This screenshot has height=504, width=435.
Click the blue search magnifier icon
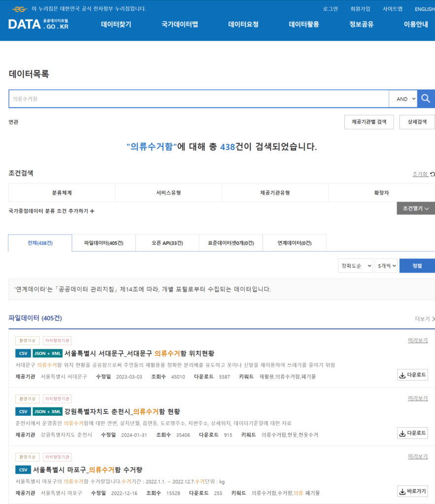coord(426,98)
